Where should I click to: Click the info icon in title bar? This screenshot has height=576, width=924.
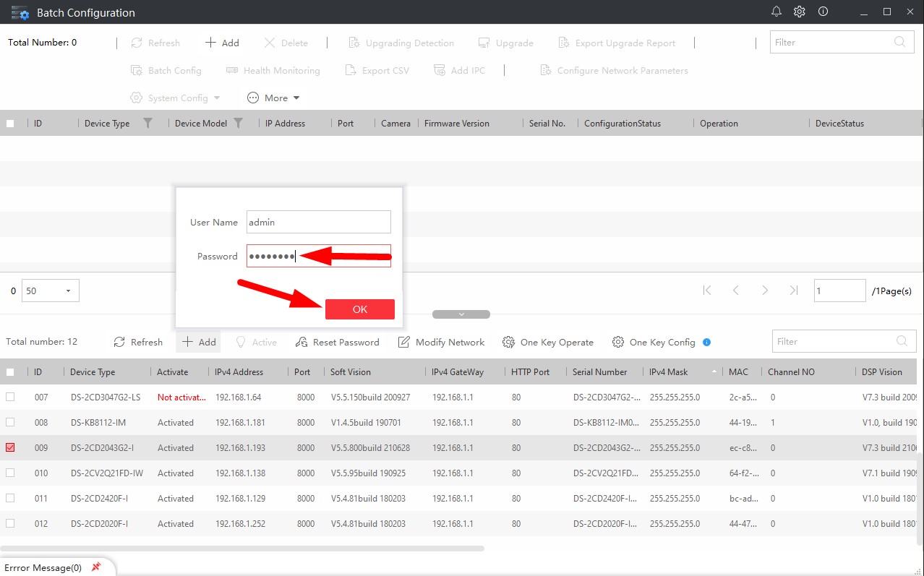point(823,12)
